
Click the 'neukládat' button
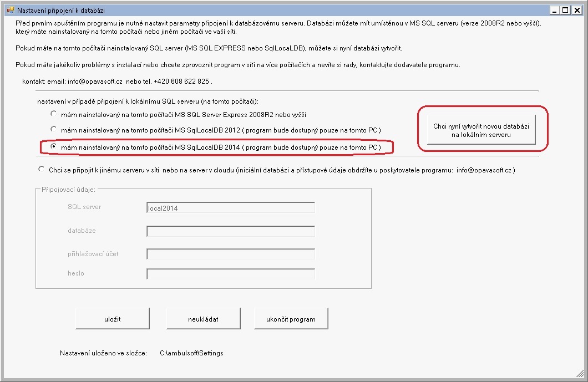pyautogui.click(x=203, y=319)
